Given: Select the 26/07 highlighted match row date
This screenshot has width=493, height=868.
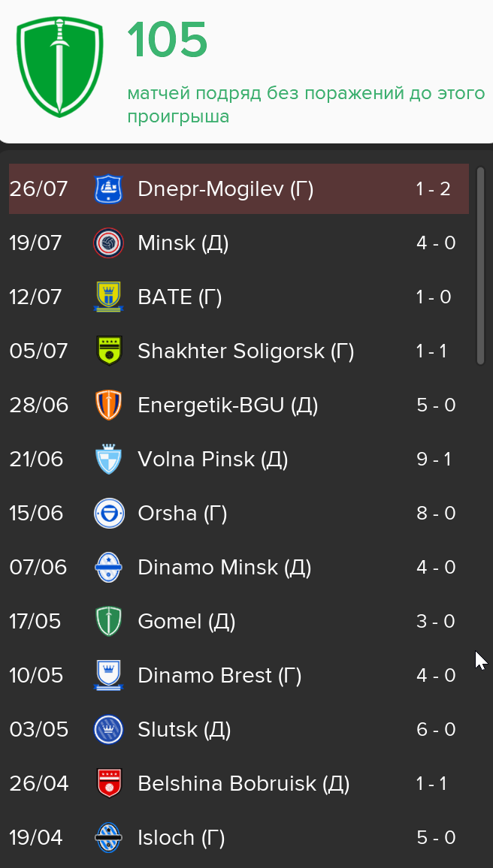Looking at the screenshot, I should pyautogui.click(x=38, y=189).
